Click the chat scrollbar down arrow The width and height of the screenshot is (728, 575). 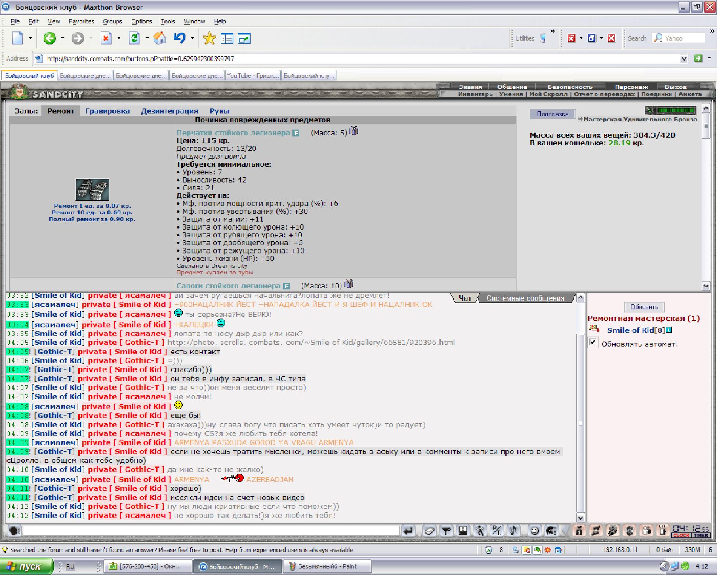click(x=580, y=517)
